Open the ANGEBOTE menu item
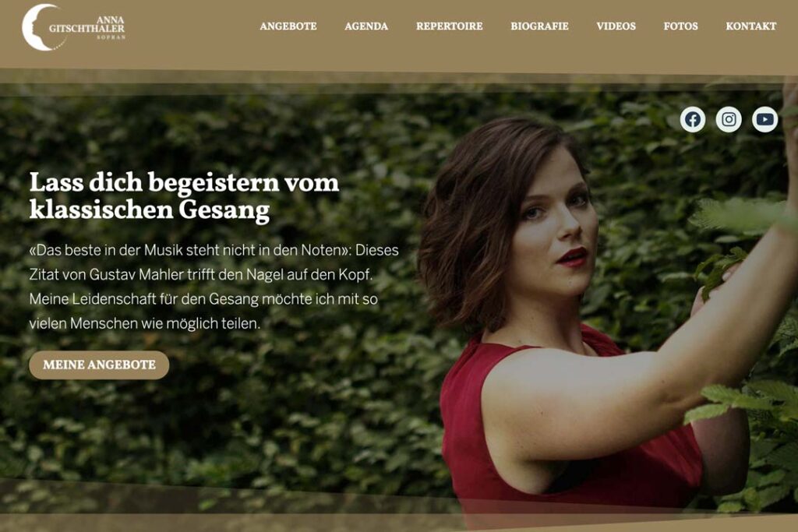 tap(288, 26)
